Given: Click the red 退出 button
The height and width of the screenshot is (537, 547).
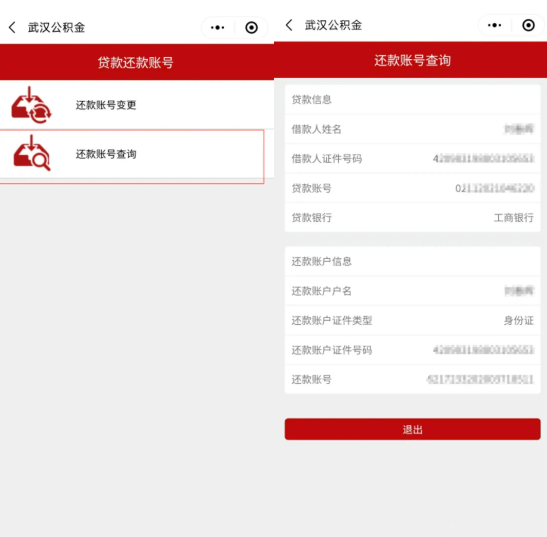Looking at the screenshot, I should pos(412,429).
